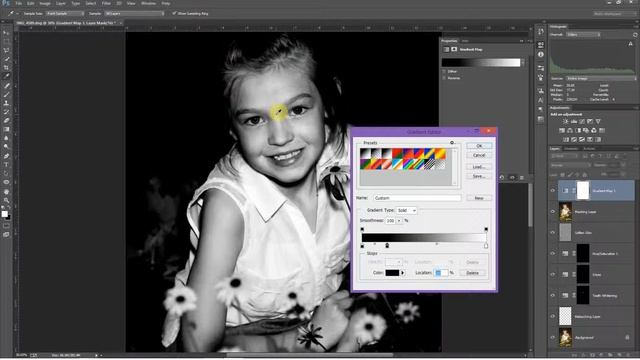The height and width of the screenshot is (360, 640).
Task: Select the Quick Selection tool
Action: click(x=6, y=59)
